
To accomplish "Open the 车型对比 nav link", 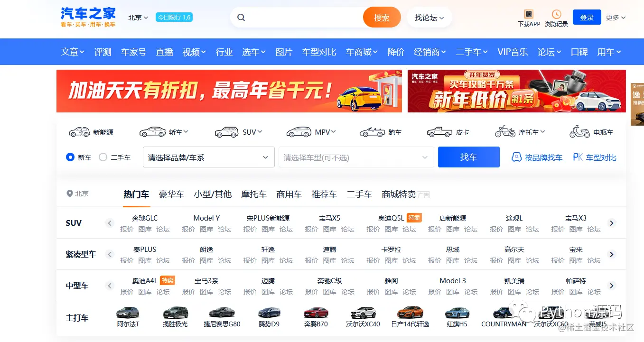I will point(319,52).
